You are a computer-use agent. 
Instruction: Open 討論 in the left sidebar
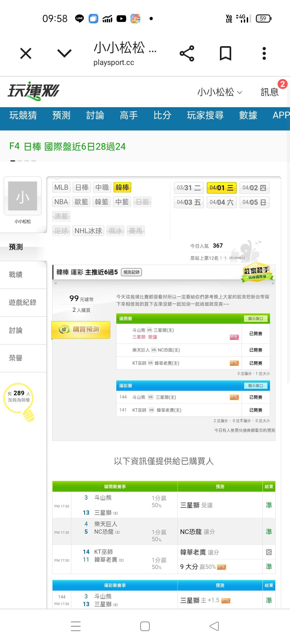click(x=23, y=331)
